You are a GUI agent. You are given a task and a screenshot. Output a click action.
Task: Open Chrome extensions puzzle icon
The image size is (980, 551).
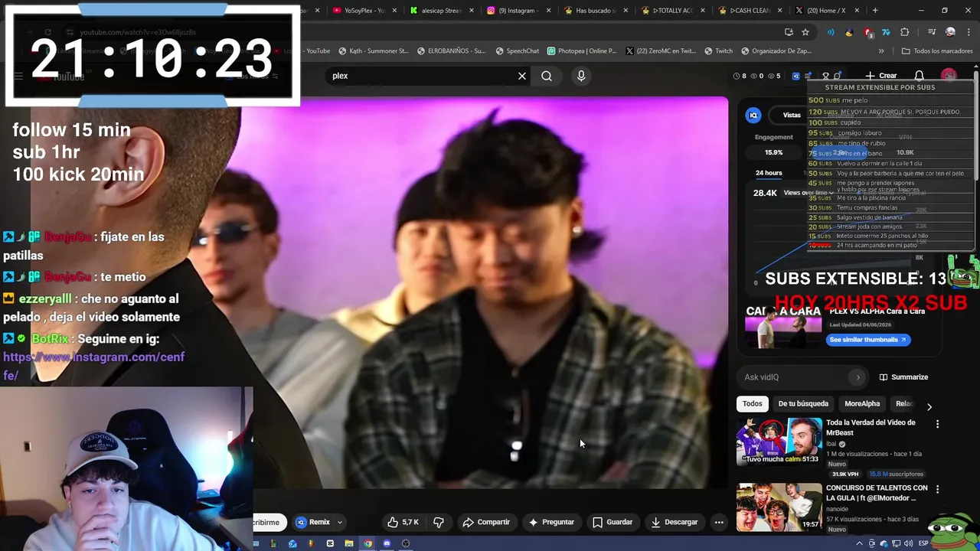[x=905, y=32]
